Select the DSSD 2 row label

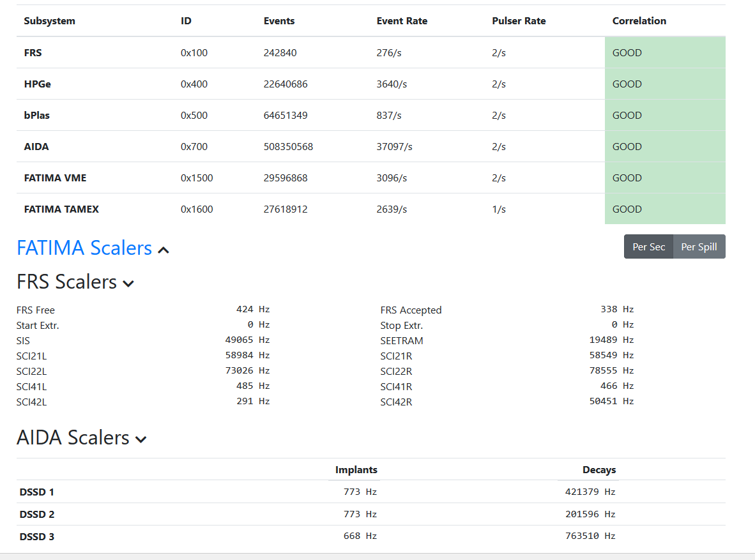(x=36, y=514)
